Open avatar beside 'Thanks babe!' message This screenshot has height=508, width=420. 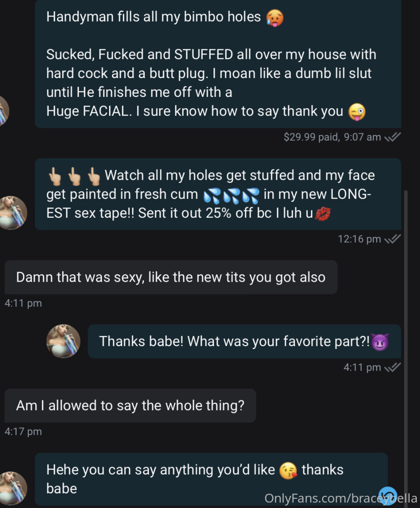pyautogui.click(x=63, y=341)
